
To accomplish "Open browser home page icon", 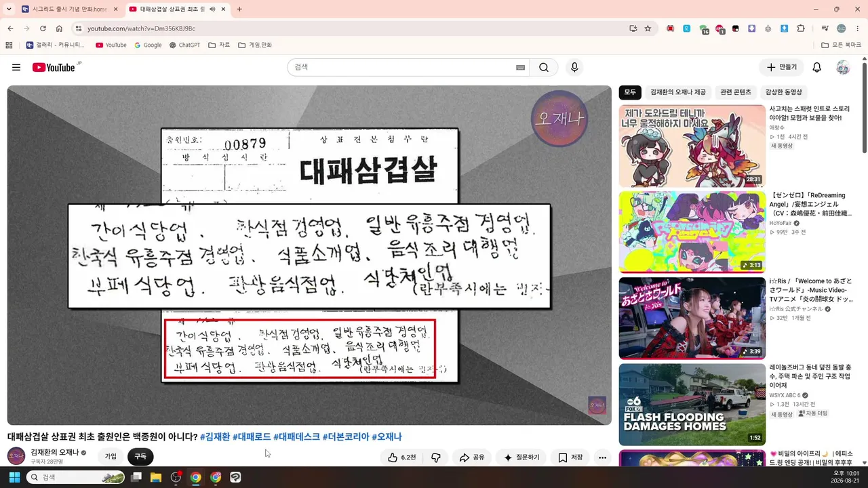I will 59,28.
